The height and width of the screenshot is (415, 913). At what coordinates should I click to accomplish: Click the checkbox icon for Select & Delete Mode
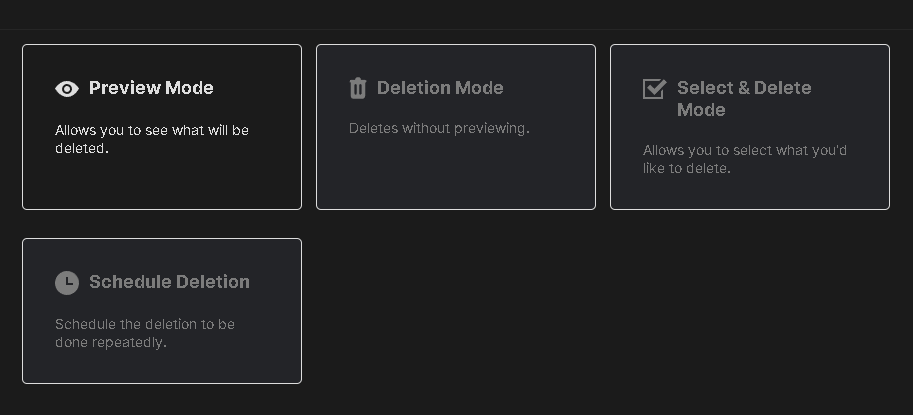[x=654, y=88]
